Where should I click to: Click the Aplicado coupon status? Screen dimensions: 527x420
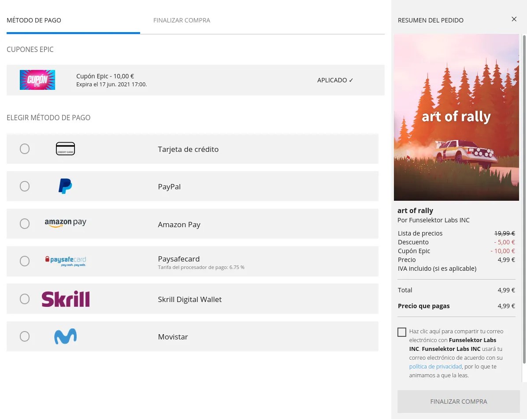click(x=335, y=80)
